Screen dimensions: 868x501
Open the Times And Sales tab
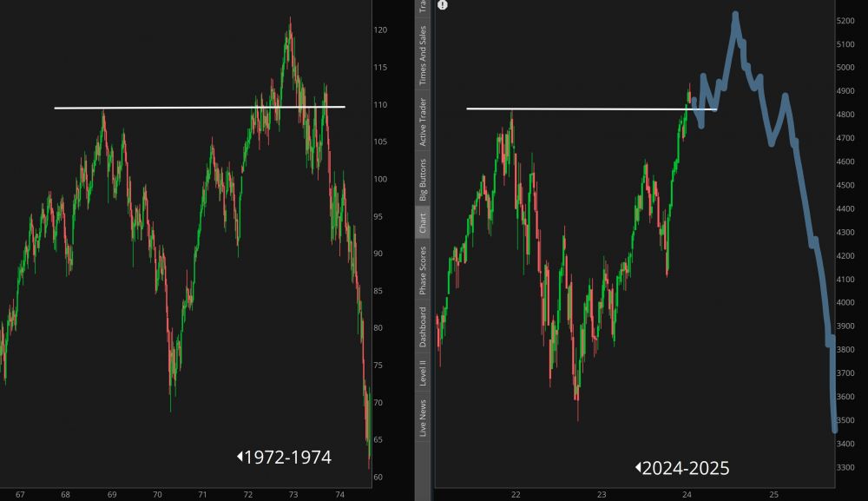pyautogui.click(x=423, y=55)
